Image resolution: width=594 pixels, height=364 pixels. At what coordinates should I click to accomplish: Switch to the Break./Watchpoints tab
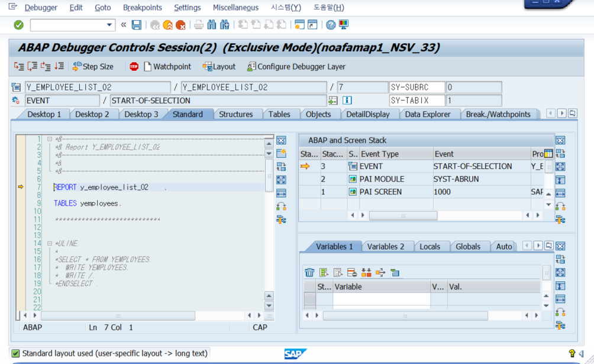498,114
